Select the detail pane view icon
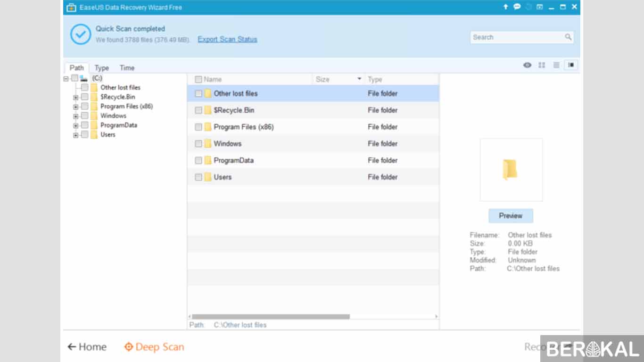Screen dimensions: 644x362 point(571,65)
